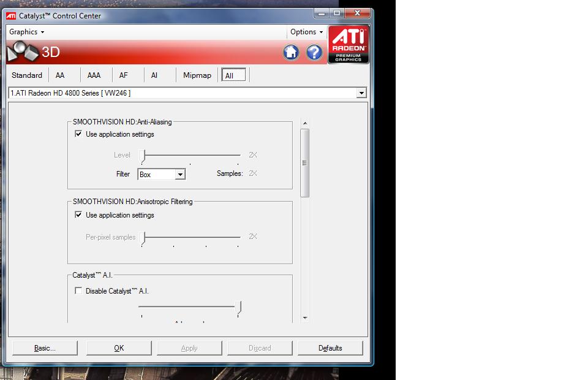Restore settings with Defaults button
The height and width of the screenshot is (380, 588).
pyautogui.click(x=330, y=348)
